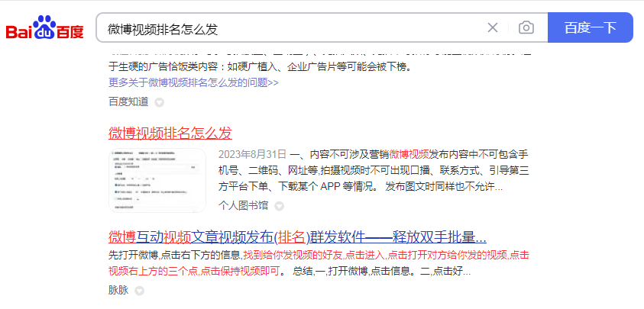Expand dropdown arrow beside 百度知道
644x309 pixels.
pos(160,102)
